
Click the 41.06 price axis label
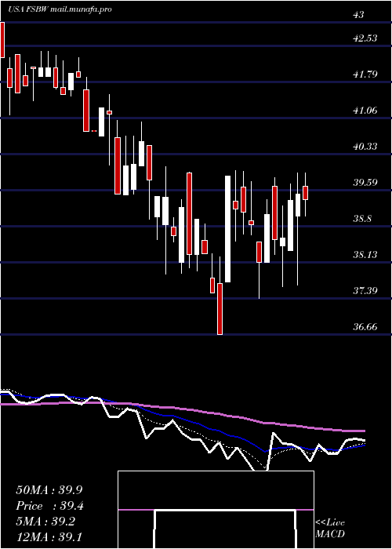click(365, 111)
